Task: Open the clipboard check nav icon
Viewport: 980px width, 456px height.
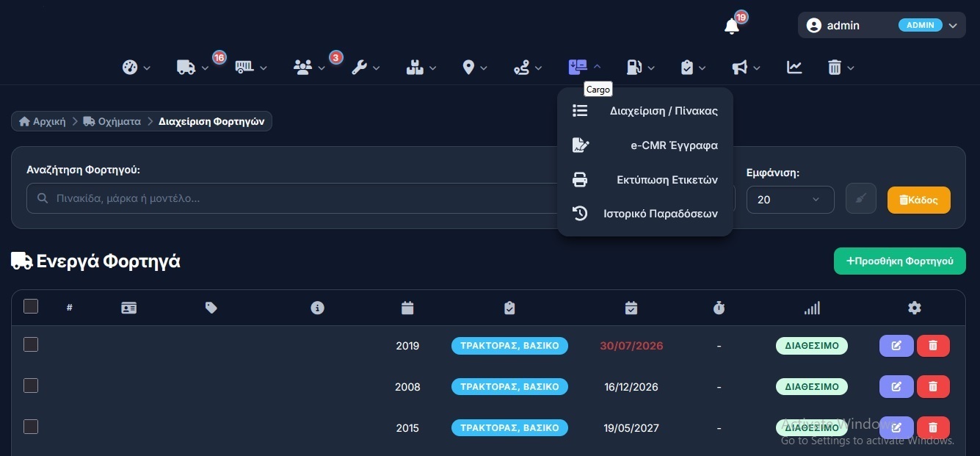Action: 687,68
